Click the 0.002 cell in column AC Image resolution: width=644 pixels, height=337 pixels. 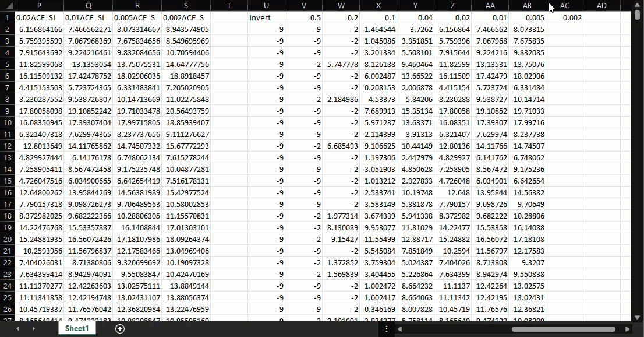pos(564,17)
